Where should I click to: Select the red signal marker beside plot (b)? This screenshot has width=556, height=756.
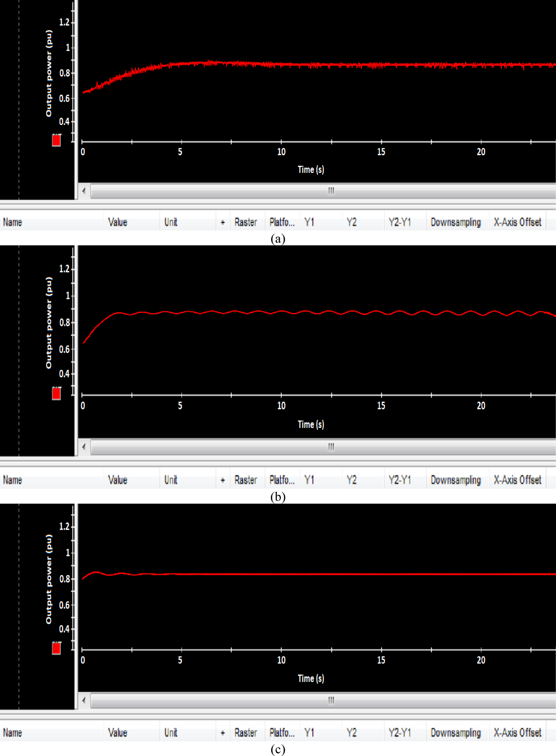tap(56, 393)
